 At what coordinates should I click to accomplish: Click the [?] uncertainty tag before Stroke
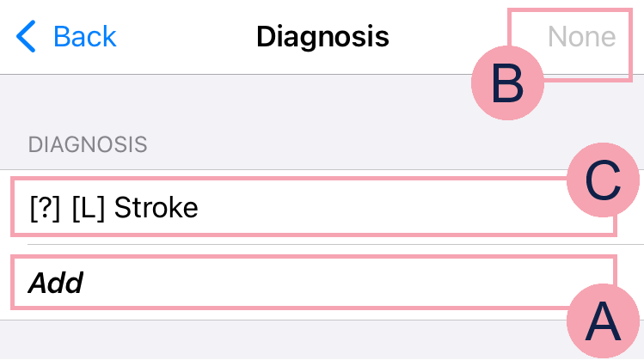(45, 208)
